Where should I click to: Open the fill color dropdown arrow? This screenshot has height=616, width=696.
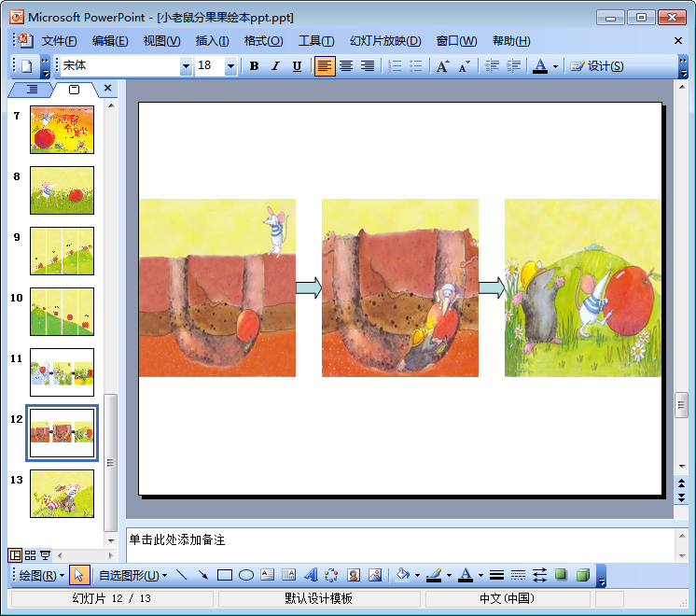pos(417,576)
